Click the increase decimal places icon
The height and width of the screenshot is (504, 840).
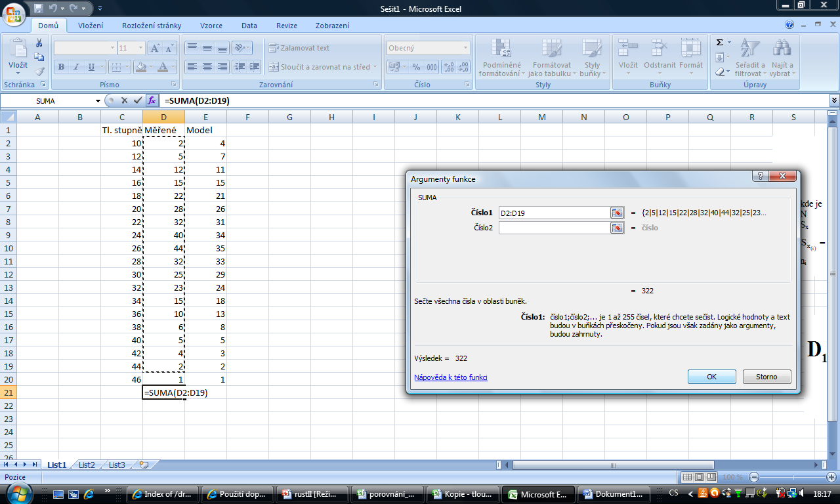point(449,67)
